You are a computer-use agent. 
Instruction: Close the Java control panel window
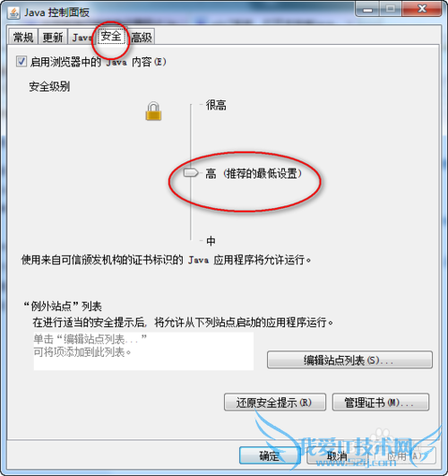pos(422,9)
